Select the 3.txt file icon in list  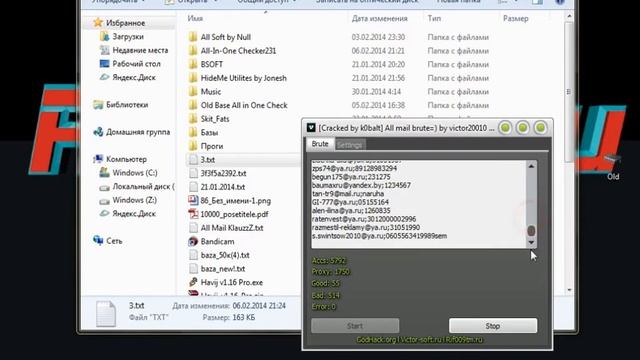(193, 160)
